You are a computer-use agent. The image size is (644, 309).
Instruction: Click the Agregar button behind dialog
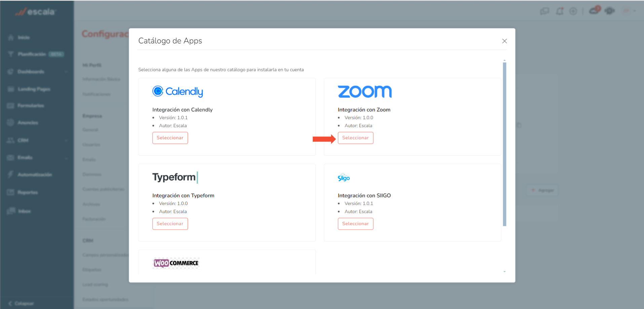point(542,190)
